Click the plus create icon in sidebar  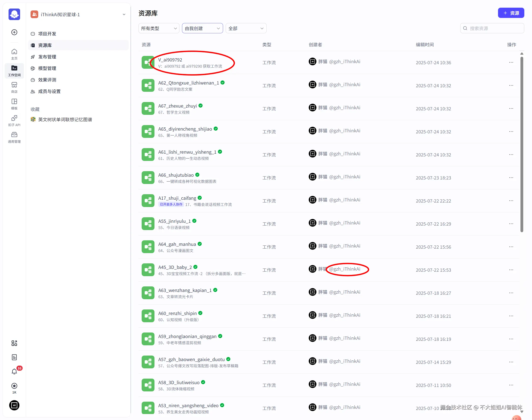pyautogui.click(x=14, y=32)
